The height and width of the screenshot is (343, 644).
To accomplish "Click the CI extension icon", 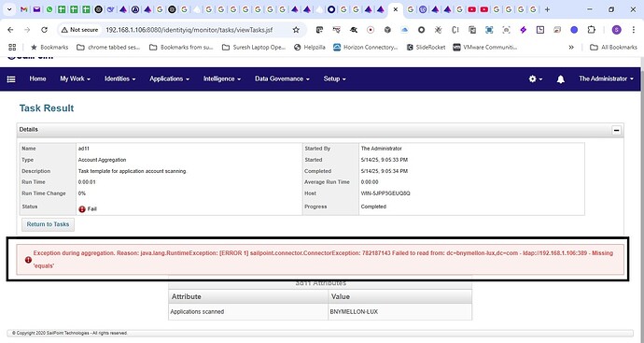I will (455, 30).
